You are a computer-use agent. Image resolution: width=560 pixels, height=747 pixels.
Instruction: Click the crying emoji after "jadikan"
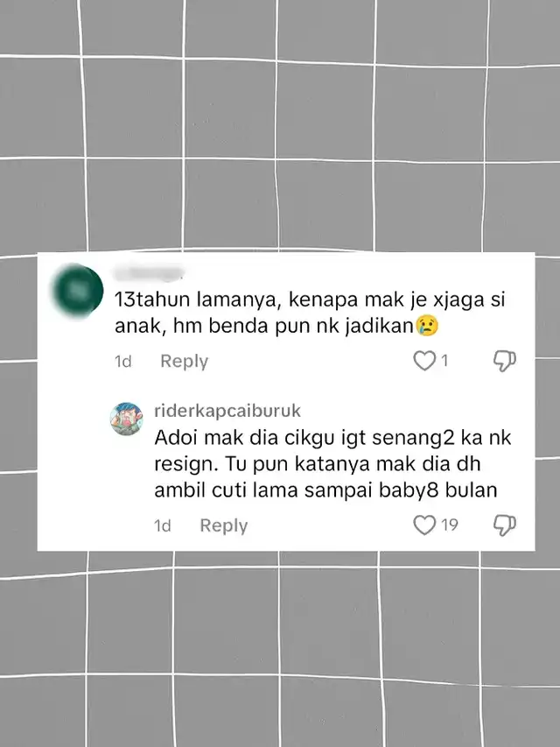[427, 327]
